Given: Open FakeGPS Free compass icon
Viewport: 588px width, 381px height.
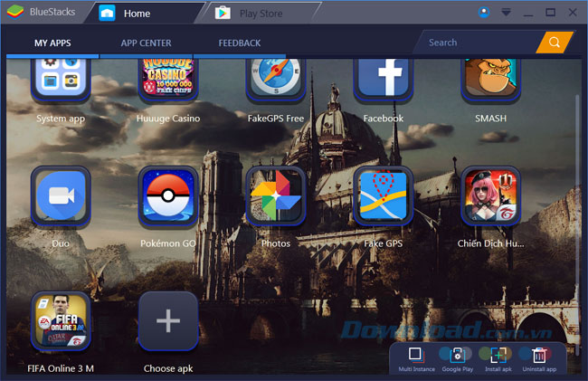Looking at the screenshot, I should pos(276,79).
